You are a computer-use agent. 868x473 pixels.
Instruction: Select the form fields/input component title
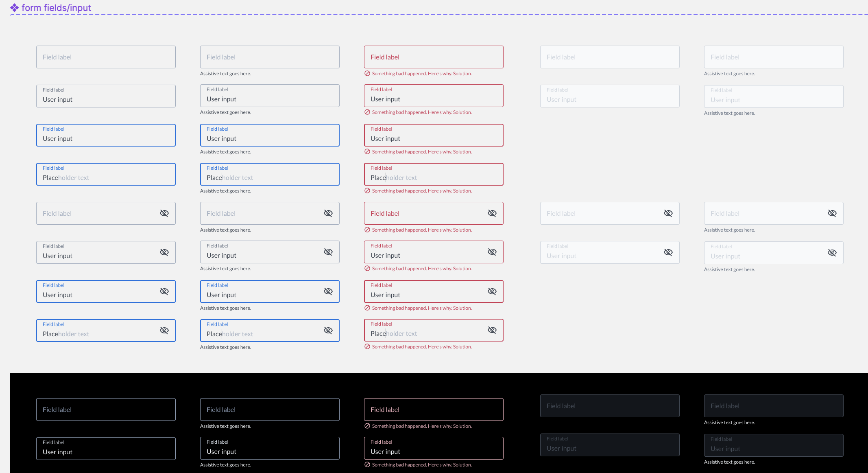pyautogui.click(x=56, y=8)
